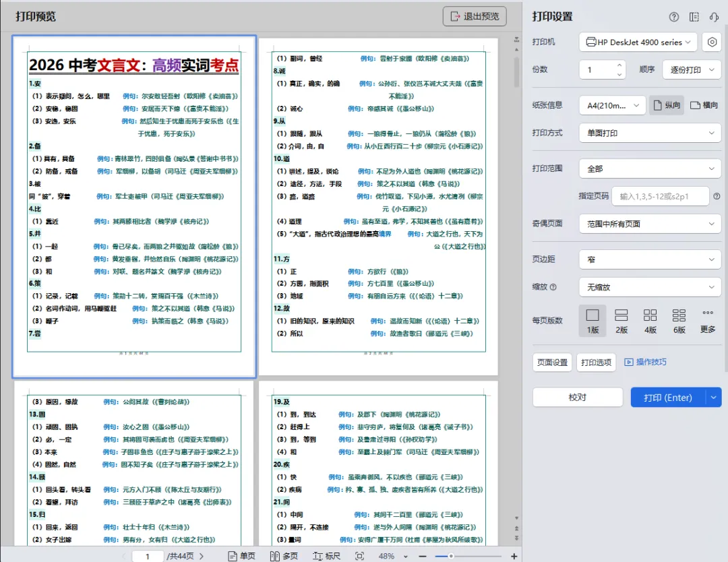Switch to multi-page view
The image size is (728, 562).
[284, 556]
